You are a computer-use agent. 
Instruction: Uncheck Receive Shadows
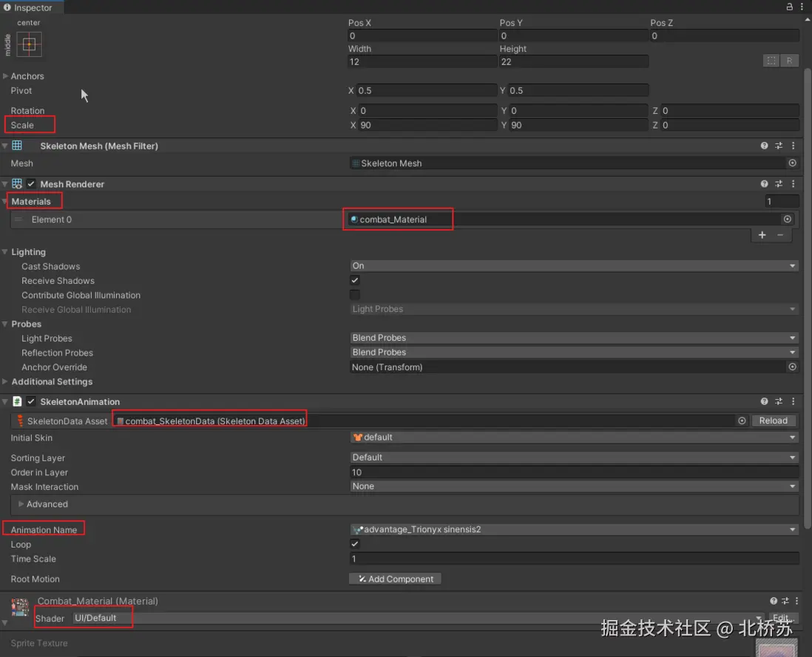tap(355, 280)
